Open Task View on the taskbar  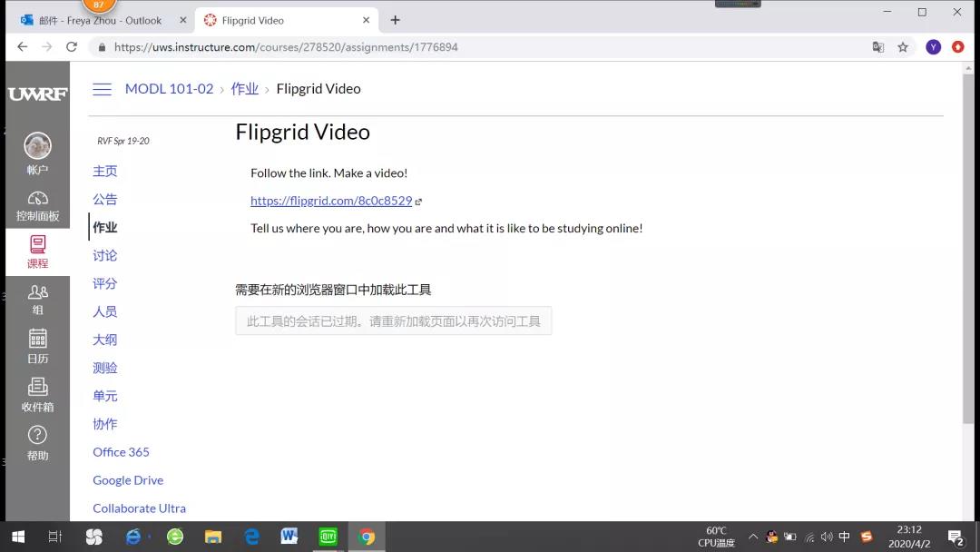pyautogui.click(x=55, y=537)
